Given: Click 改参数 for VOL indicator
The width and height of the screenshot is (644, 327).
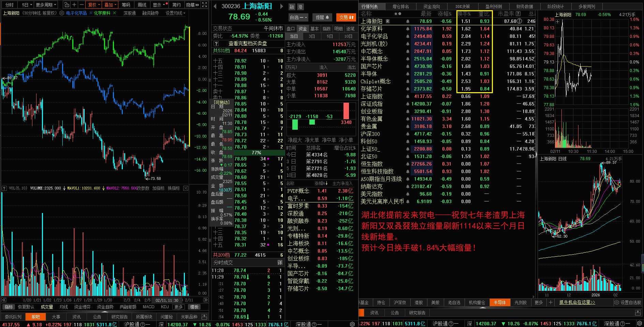Looking at the screenshot, I should click(143, 188).
